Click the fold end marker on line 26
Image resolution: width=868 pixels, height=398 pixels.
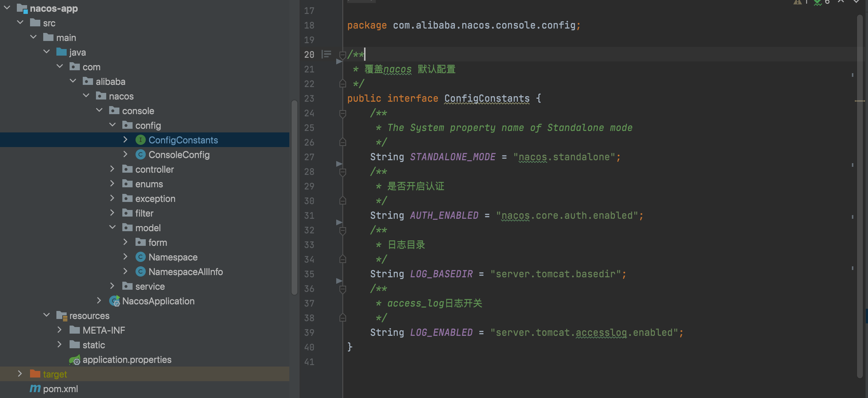(343, 142)
